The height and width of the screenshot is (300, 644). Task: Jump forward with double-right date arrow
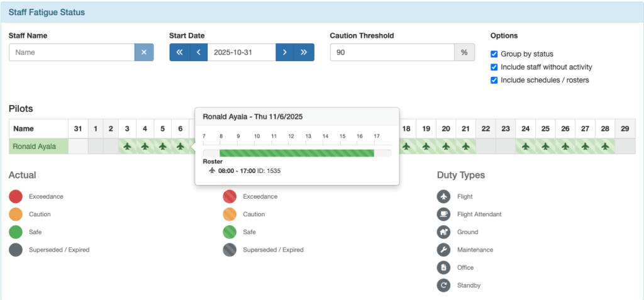tap(304, 52)
